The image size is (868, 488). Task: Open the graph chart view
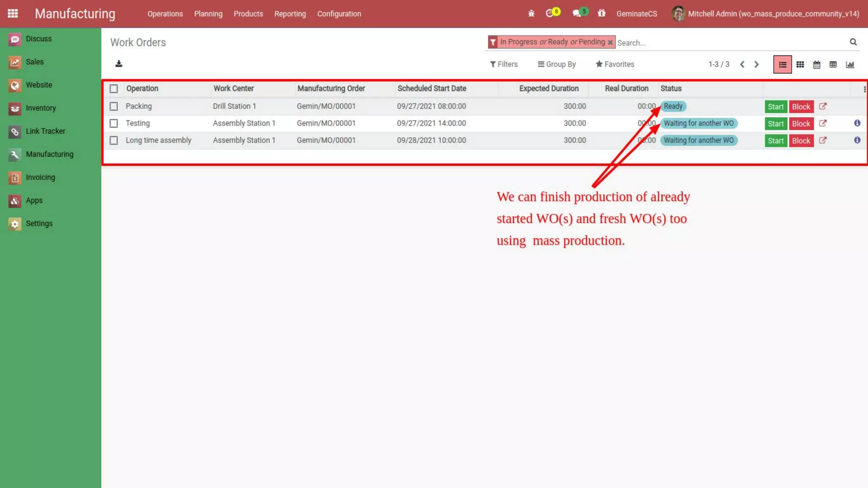pyautogui.click(x=850, y=64)
